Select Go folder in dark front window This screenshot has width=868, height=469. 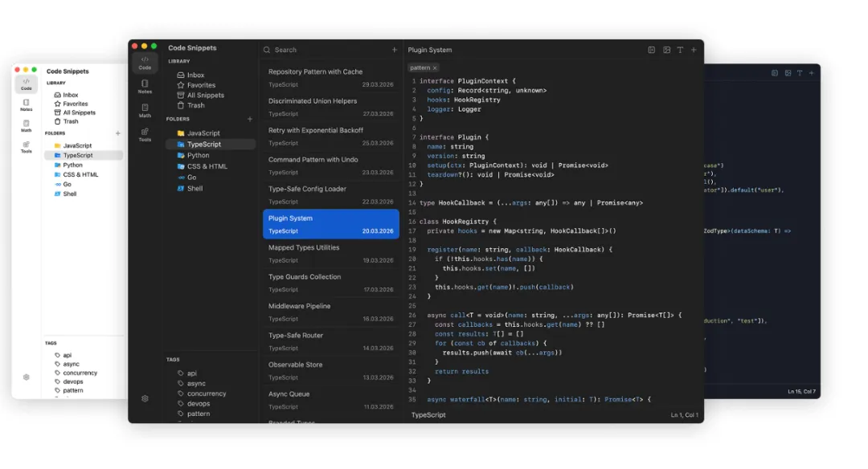[211, 177]
